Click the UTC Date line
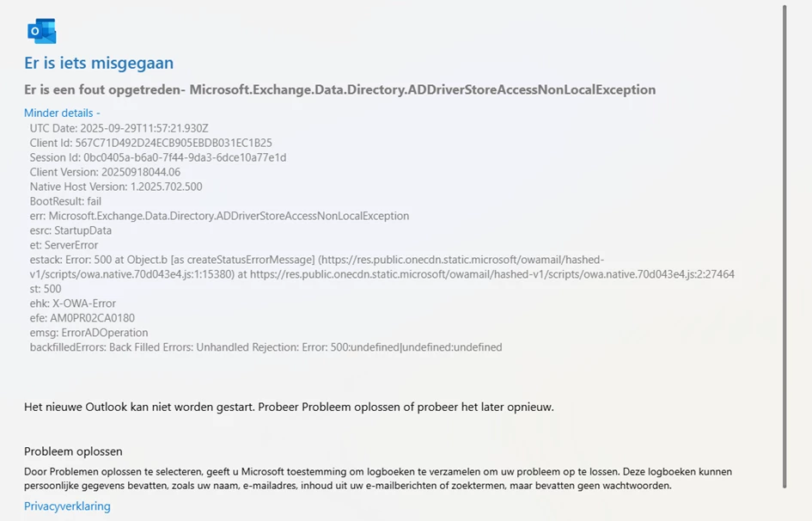The image size is (812, 521). tap(119, 128)
